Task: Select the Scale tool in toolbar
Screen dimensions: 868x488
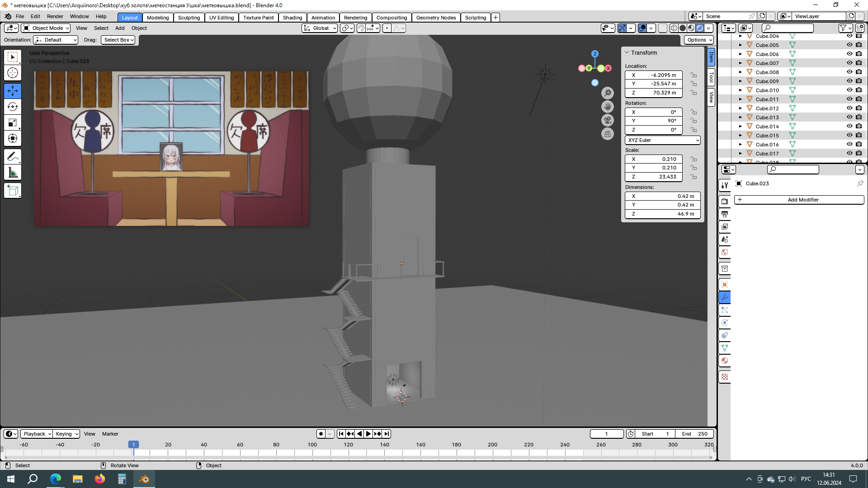Action: (13, 122)
